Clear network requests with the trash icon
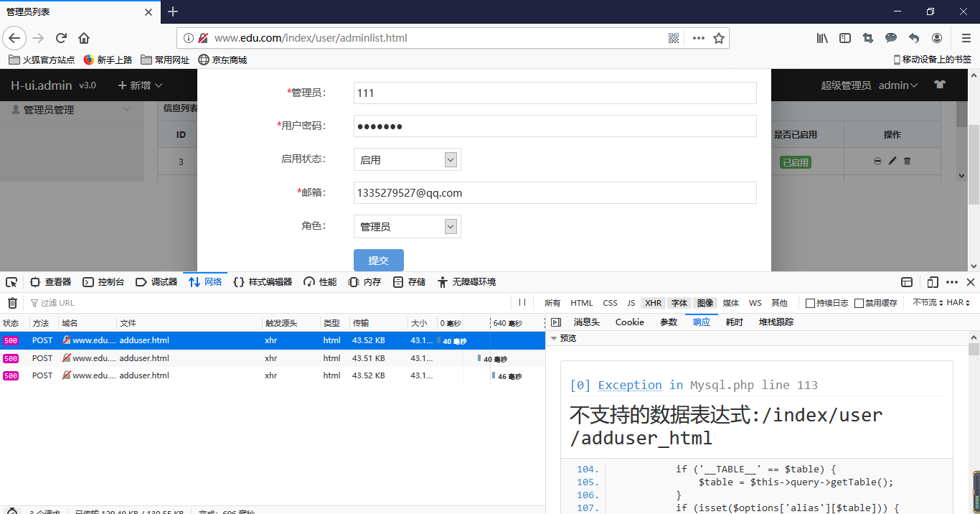 tap(12, 302)
